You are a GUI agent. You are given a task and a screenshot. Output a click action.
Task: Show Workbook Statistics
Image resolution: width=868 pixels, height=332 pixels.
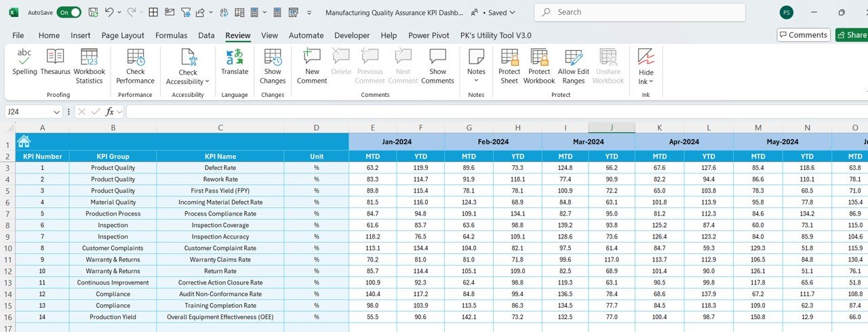tap(90, 66)
